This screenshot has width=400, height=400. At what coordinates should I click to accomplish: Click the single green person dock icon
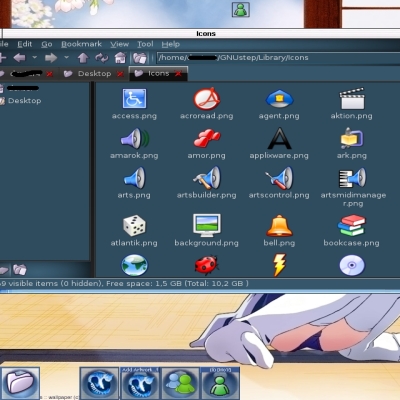(x=220, y=383)
